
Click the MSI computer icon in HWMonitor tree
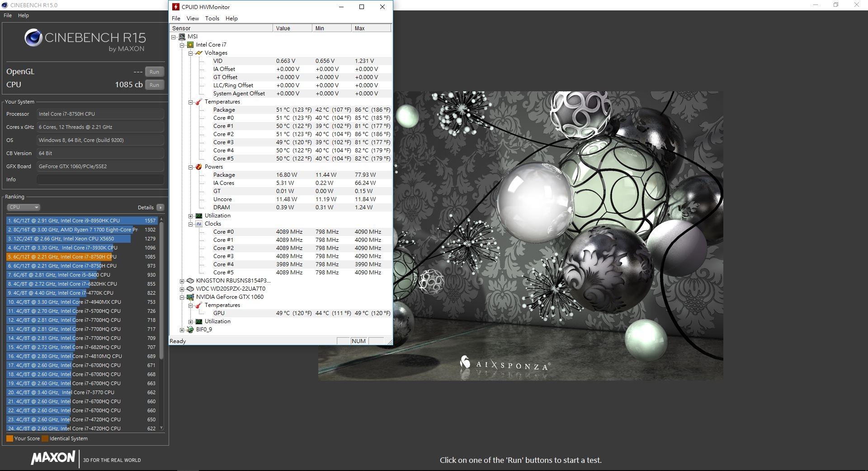pos(182,37)
